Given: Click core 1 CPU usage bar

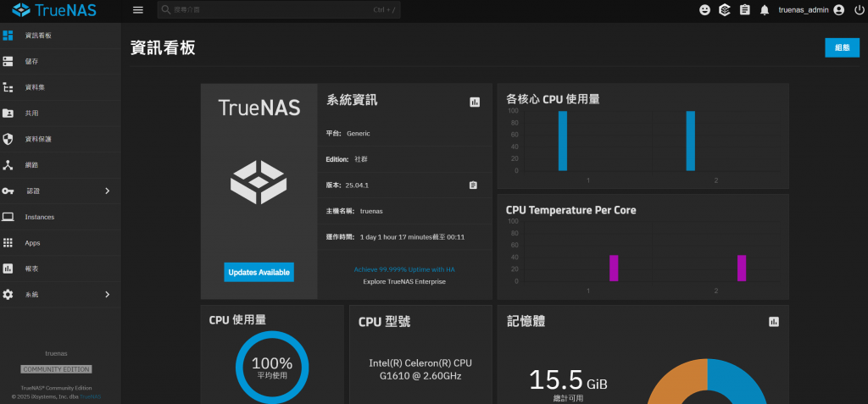Looking at the screenshot, I should 563,141.
